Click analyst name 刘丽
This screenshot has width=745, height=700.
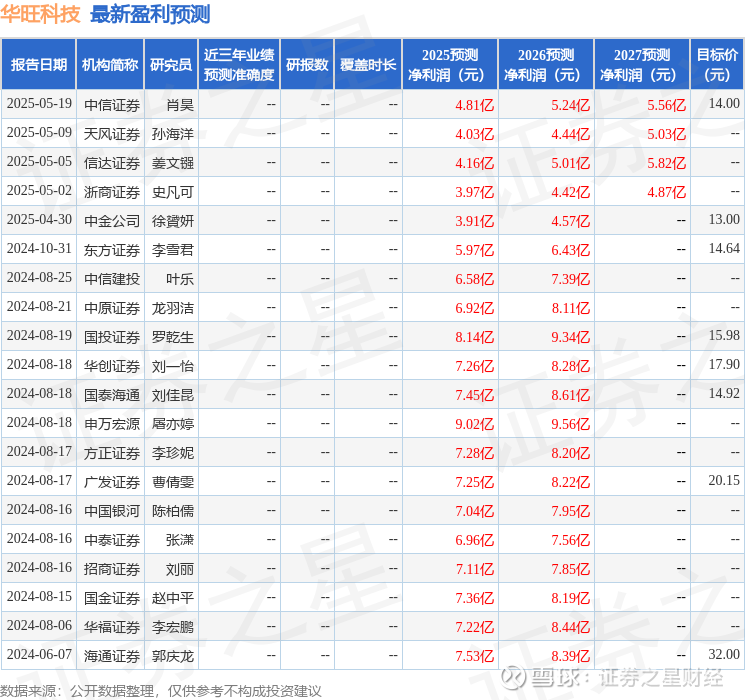(180, 569)
